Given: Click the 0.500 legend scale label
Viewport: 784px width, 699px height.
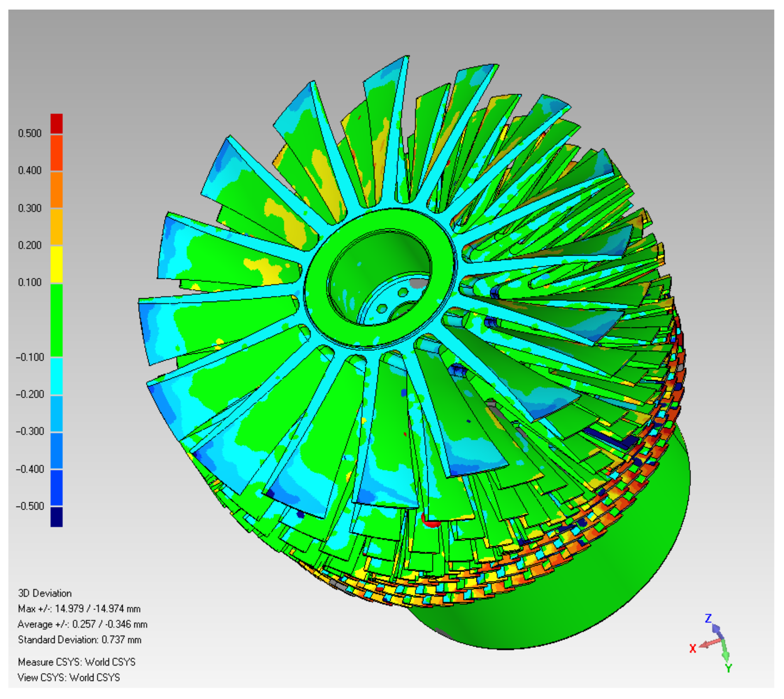Looking at the screenshot, I should [30, 133].
